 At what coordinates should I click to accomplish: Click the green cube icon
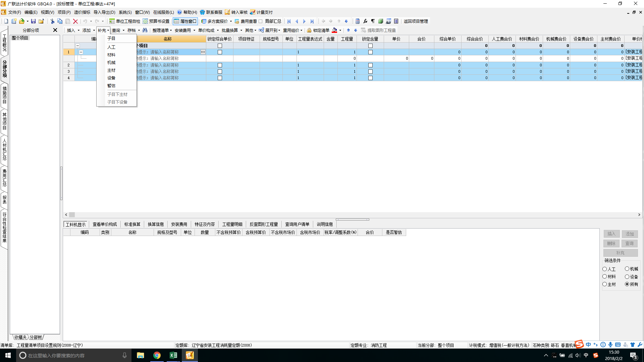pyautogui.click(x=381, y=21)
